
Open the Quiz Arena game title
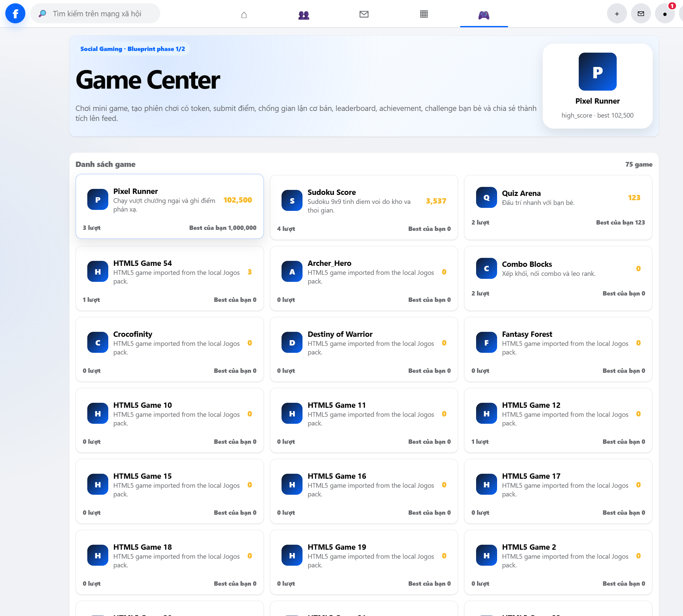point(521,193)
